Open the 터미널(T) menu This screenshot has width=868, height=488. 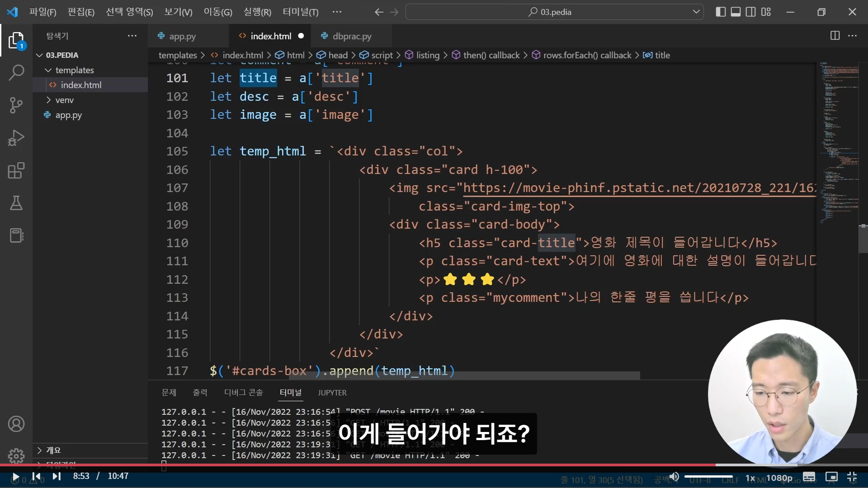pos(301,12)
